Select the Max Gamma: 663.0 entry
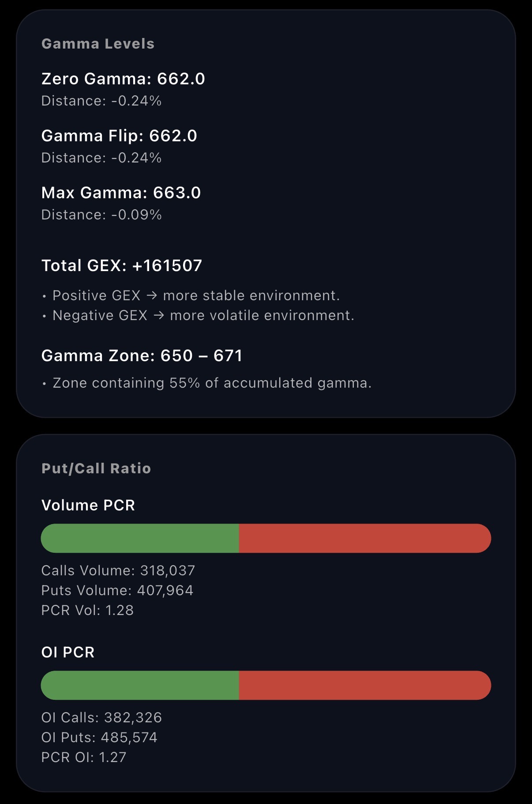Viewport: 532px width, 804px height. [120, 193]
